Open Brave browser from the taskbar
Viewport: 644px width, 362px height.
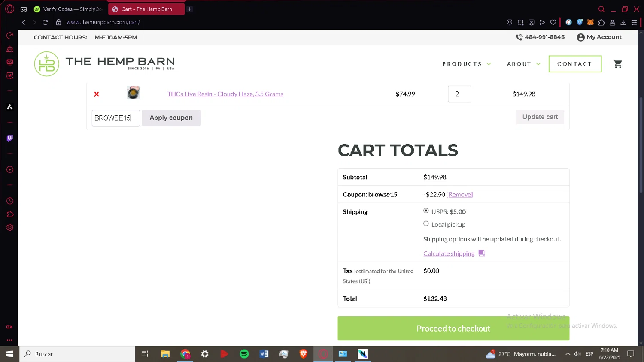[304, 354]
